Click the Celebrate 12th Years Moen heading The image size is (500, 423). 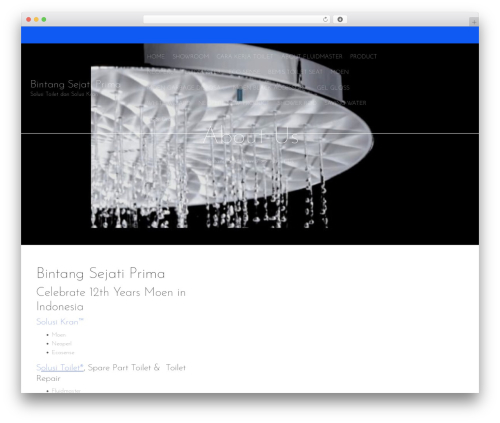[111, 299]
